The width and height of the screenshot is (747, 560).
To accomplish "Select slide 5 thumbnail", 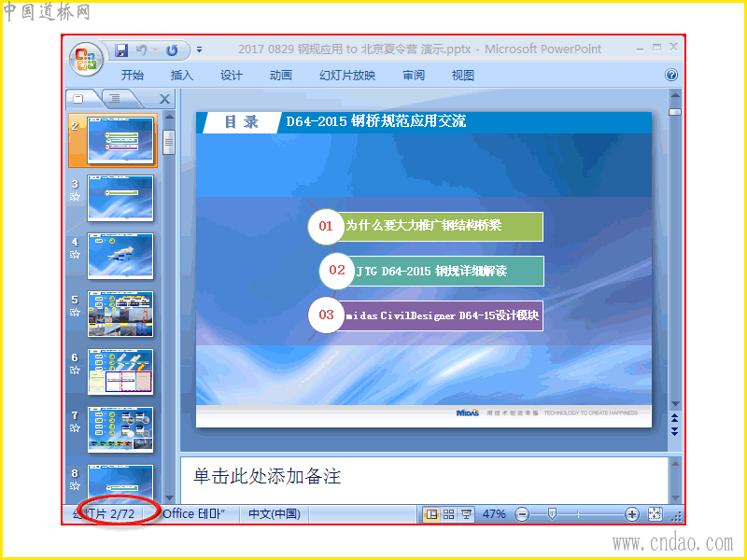I will point(120,315).
